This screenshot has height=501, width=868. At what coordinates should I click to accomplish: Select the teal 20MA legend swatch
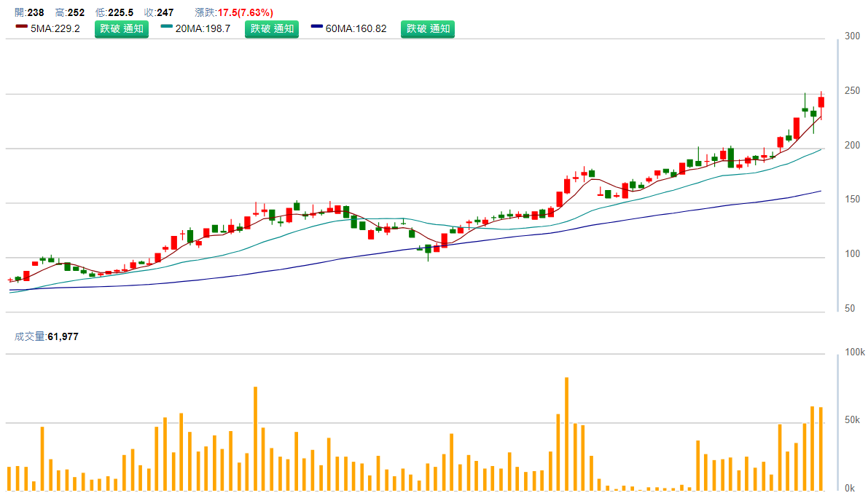click(x=167, y=28)
